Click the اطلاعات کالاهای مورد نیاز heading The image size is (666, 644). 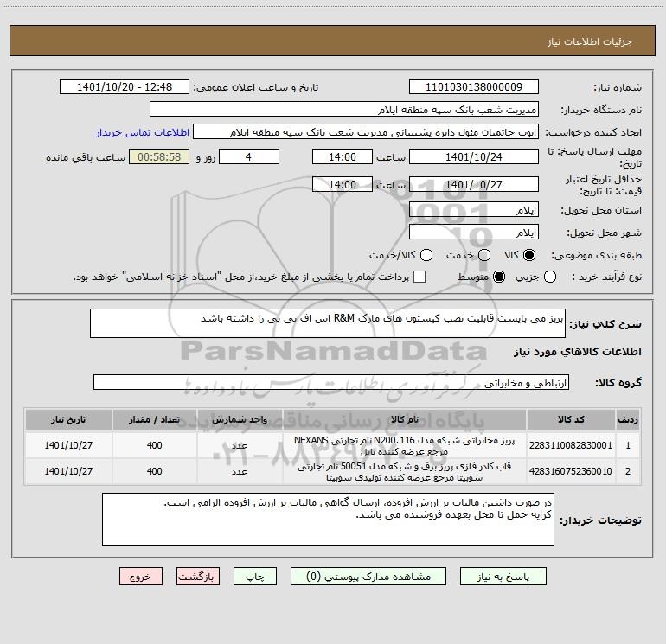pos(577,352)
